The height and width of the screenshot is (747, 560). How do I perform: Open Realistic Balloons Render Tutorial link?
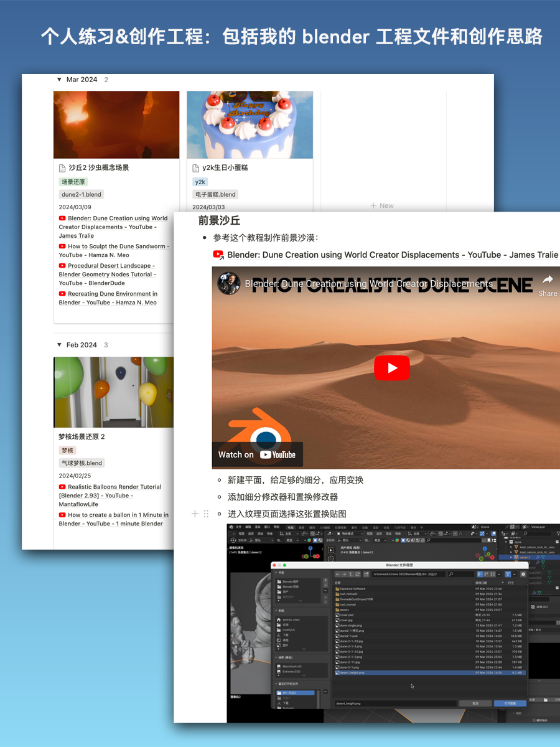[111, 496]
